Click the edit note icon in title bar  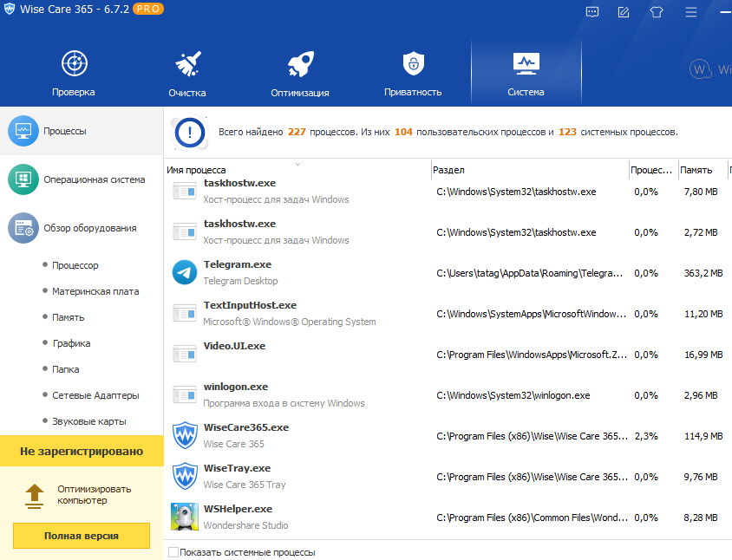(x=624, y=11)
